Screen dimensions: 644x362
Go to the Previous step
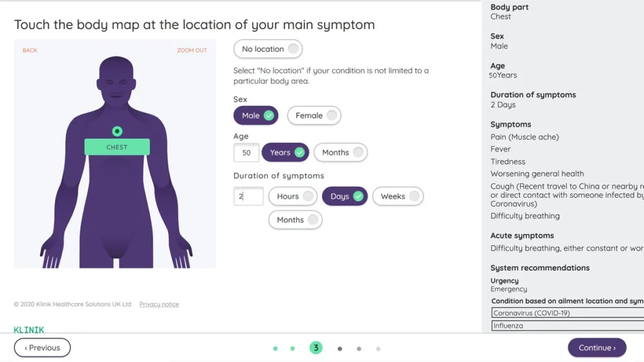[x=42, y=348]
